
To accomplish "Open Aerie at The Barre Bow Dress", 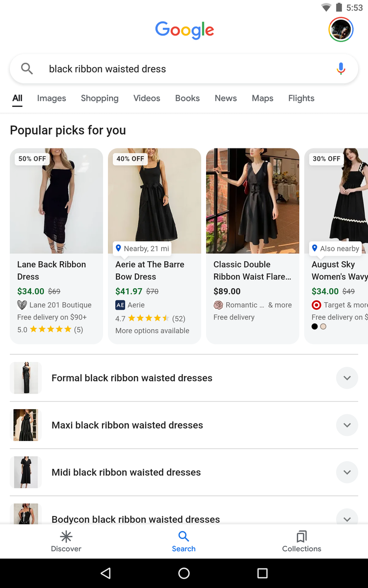I will click(150, 270).
